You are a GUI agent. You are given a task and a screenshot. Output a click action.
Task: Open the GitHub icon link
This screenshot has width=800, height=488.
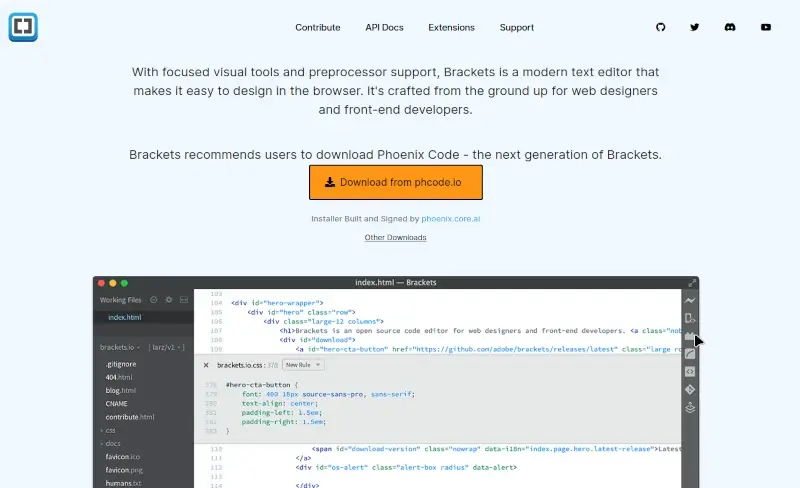pos(660,28)
